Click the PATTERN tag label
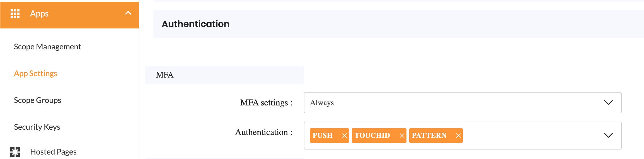 coord(429,136)
